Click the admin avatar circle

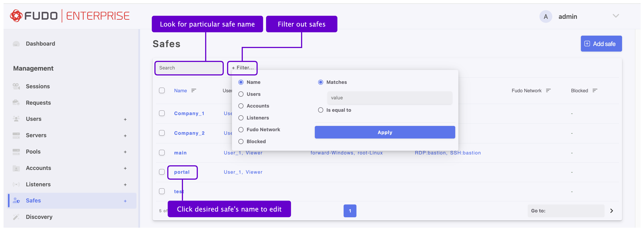[546, 16]
